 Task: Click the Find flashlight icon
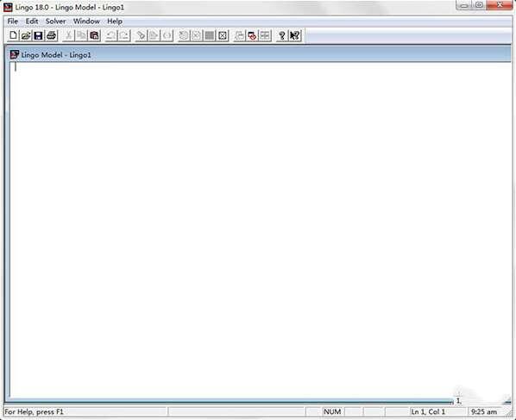[x=141, y=35]
